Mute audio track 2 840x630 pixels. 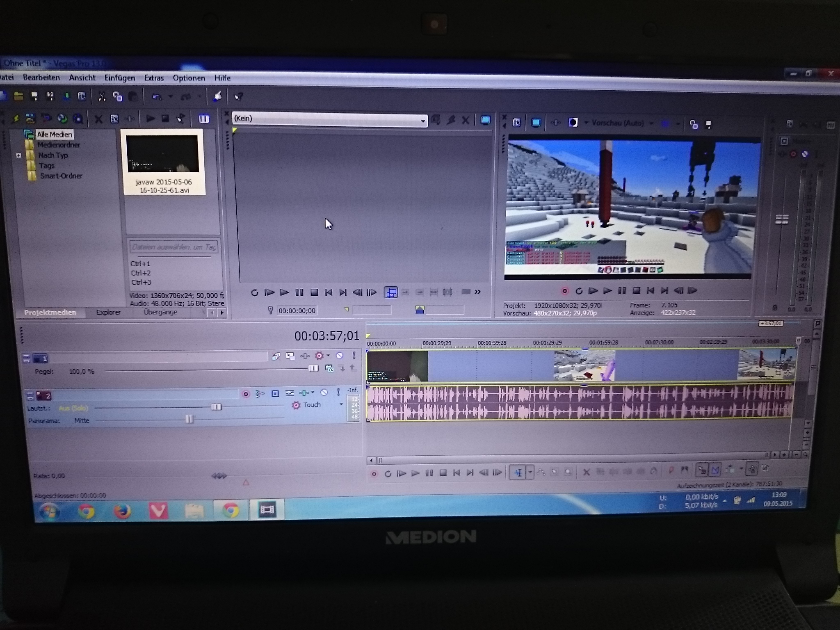(x=324, y=393)
